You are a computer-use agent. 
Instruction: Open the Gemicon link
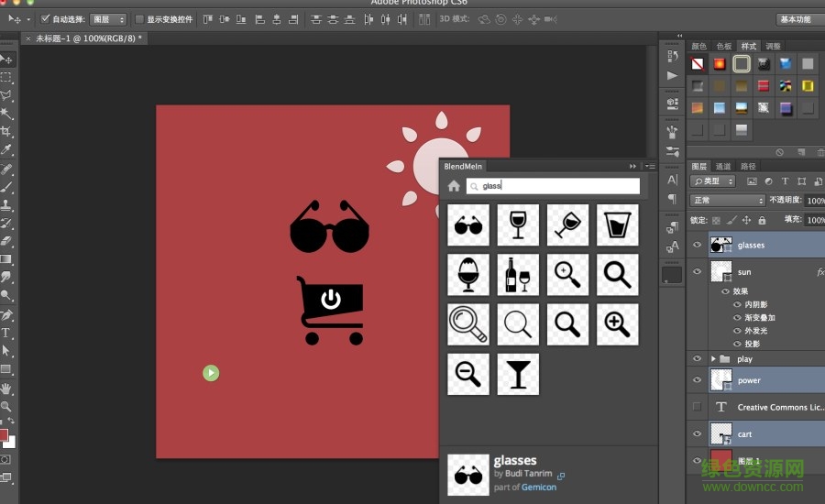click(539, 488)
